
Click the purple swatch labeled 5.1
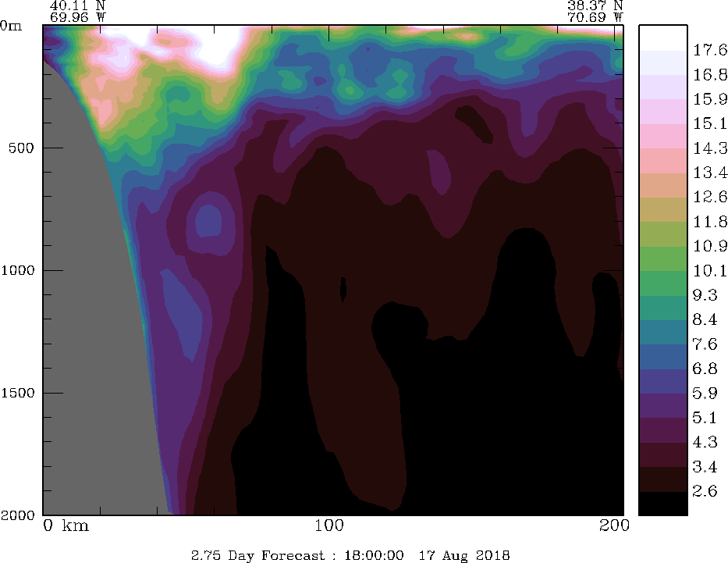click(663, 405)
